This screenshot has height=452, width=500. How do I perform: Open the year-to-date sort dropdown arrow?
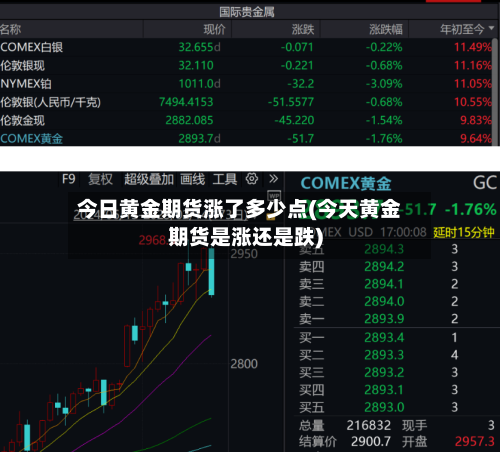tap(491, 28)
